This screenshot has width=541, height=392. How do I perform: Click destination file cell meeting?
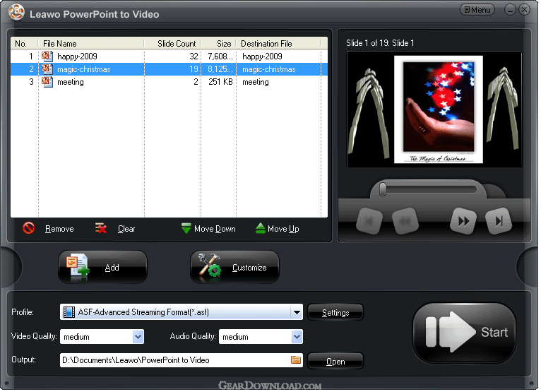[x=256, y=82]
